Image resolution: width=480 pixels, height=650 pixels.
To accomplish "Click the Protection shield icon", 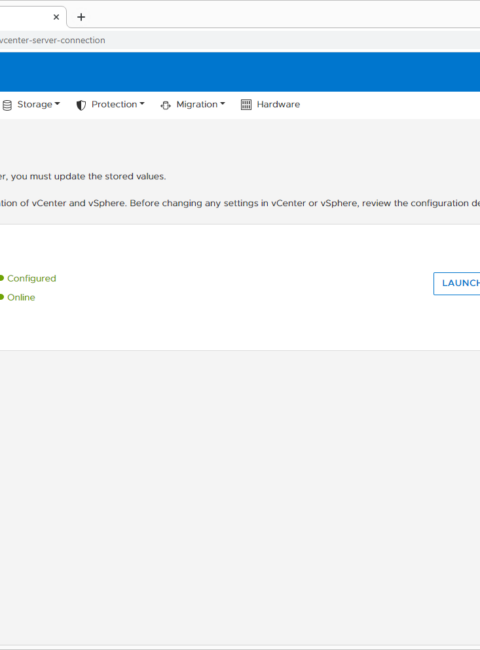I will tap(81, 105).
